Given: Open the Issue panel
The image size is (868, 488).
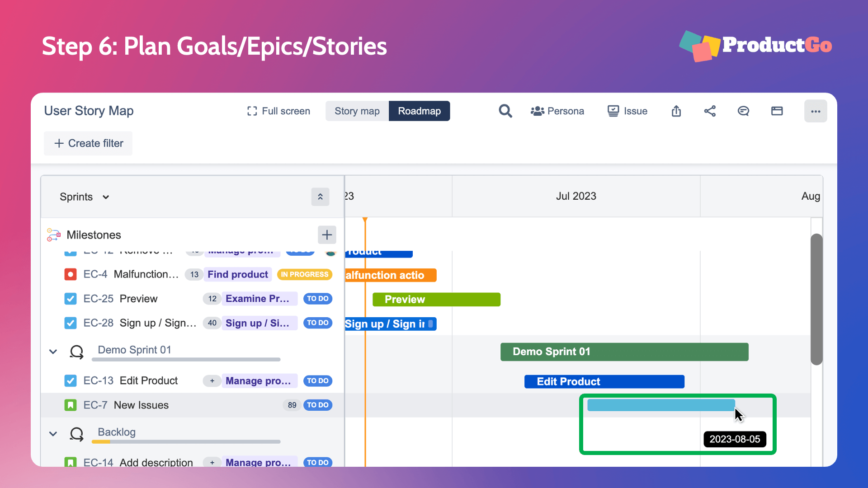Looking at the screenshot, I should click(x=627, y=111).
